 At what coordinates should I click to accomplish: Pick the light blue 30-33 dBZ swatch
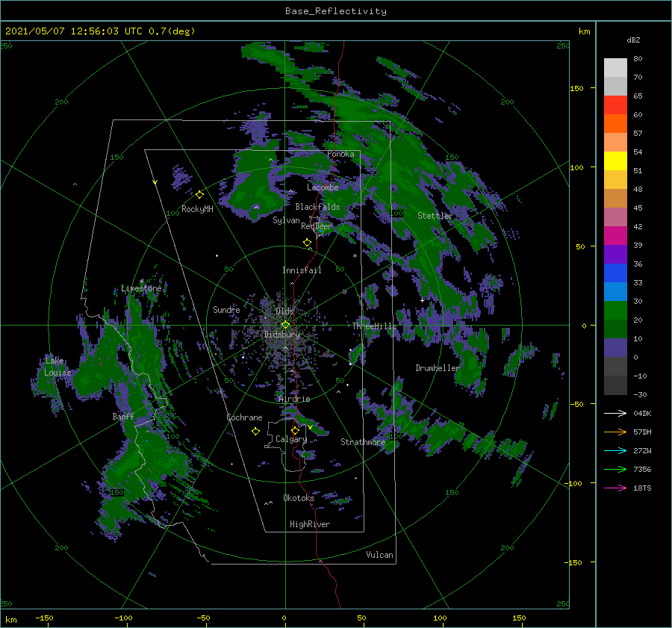[615, 291]
